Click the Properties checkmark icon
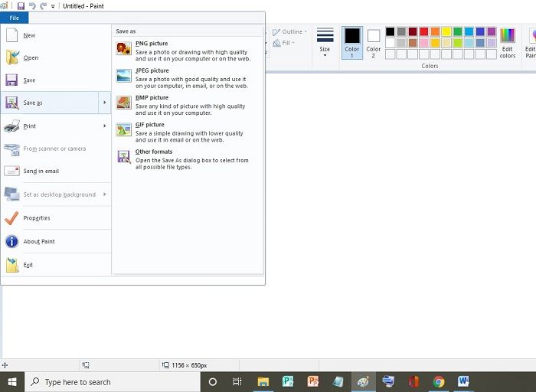536x392 pixels. [11, 218]
